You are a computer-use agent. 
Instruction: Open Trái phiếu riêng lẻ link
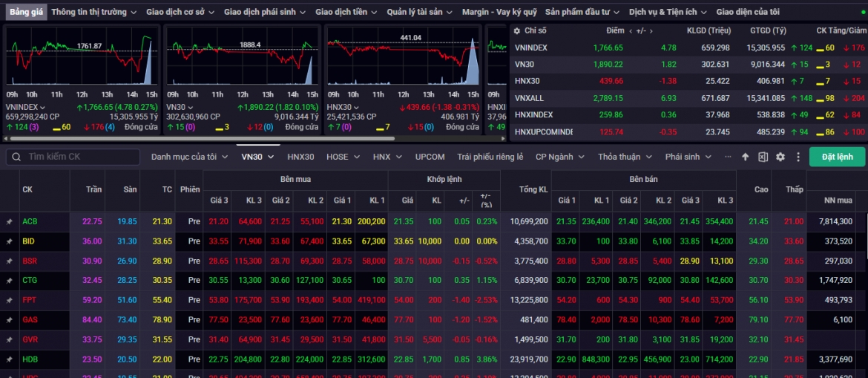pyautogui.click(x=490, y=157)
